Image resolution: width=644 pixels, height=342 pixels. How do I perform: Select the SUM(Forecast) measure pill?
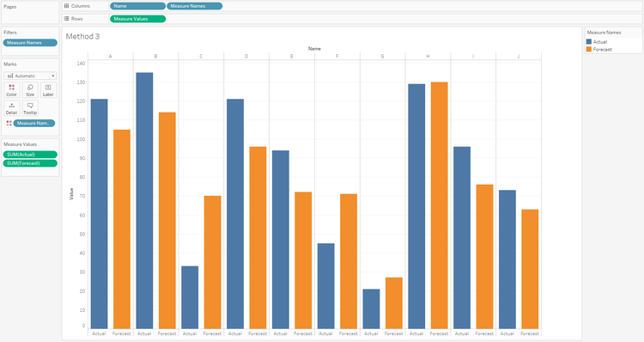pos(30,163)
